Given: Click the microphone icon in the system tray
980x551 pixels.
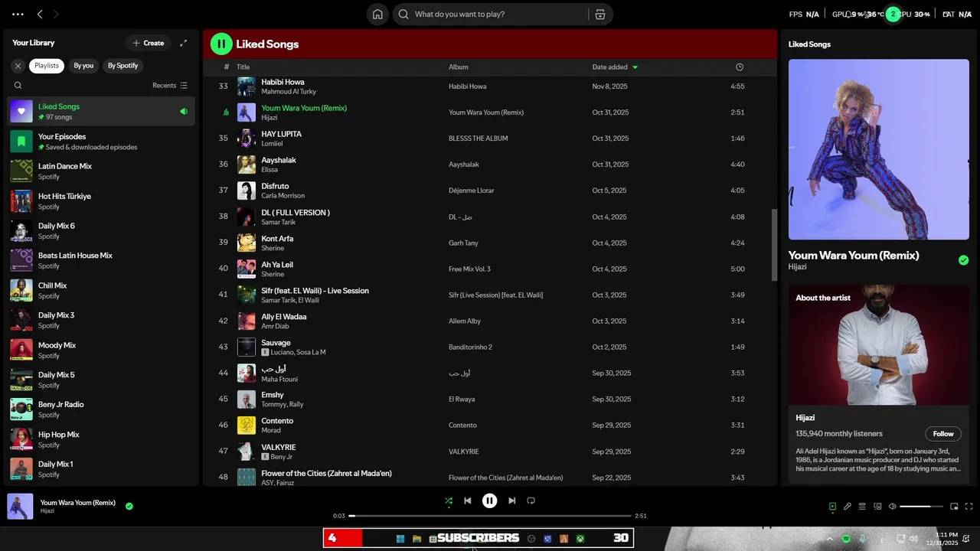Looking at the screenshot, I should [x=863, y=539].
